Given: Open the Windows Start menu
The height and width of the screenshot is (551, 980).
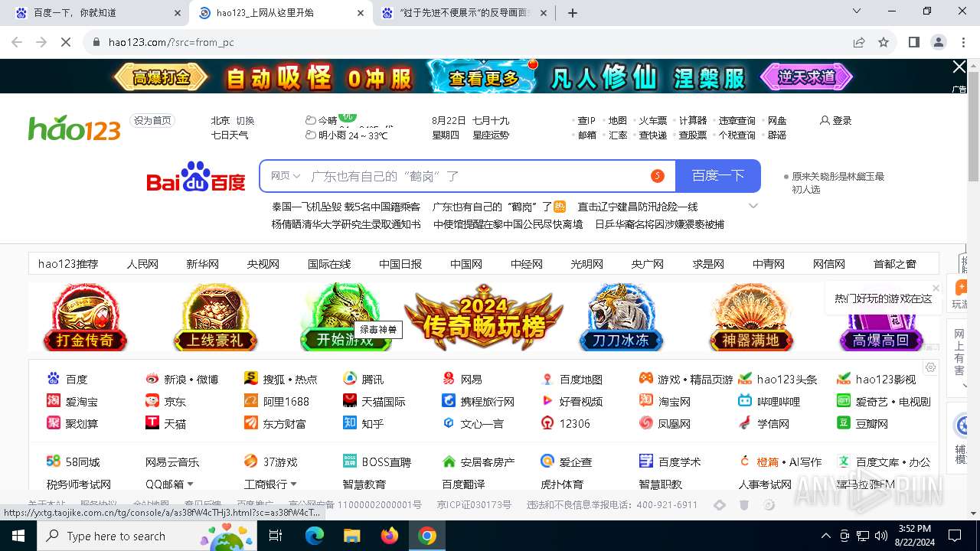Looking at the screenshot, I should 18,536.
